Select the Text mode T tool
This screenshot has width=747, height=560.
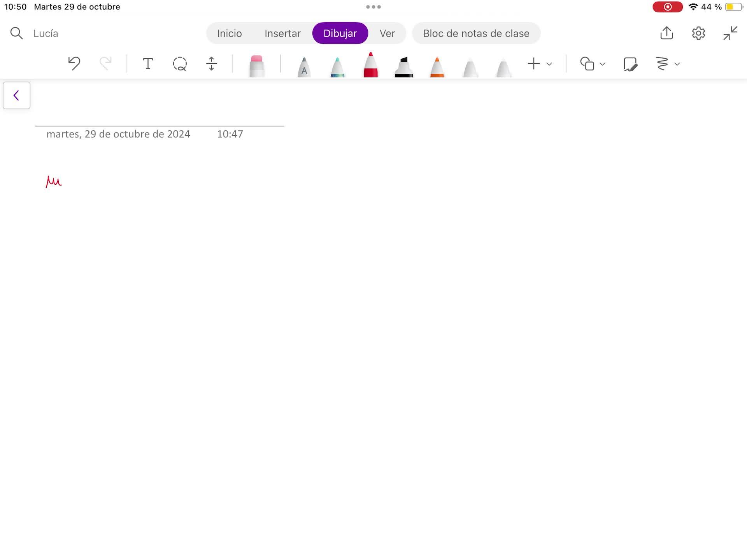coord(148,63)
